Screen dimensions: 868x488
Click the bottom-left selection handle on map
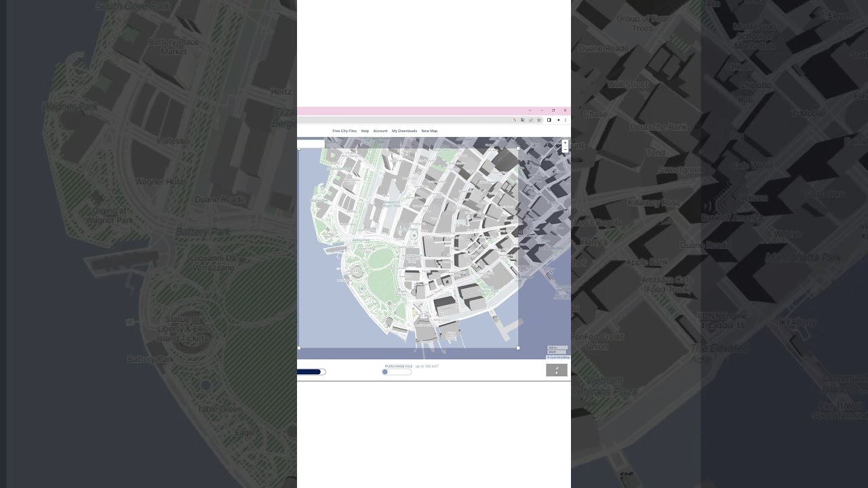pos(299,348)
